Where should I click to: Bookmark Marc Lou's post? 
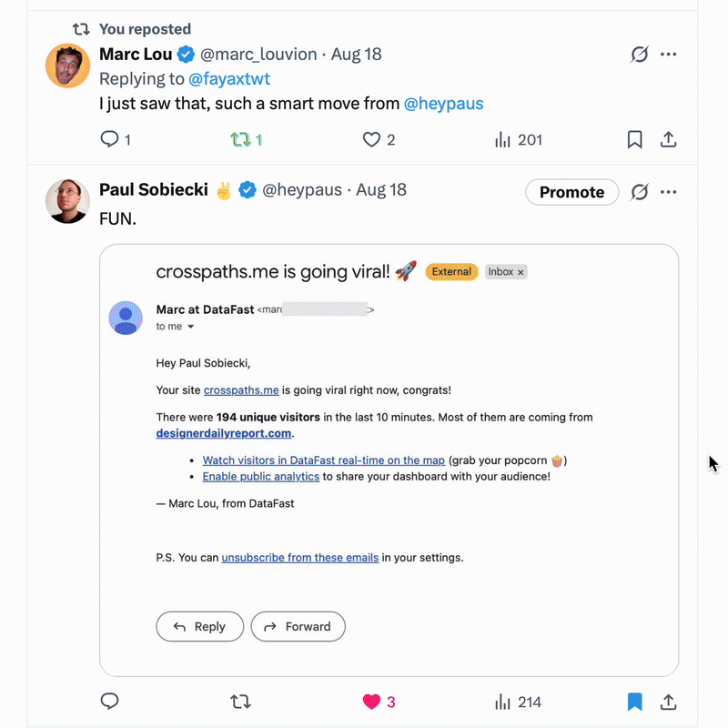point(635,139)
